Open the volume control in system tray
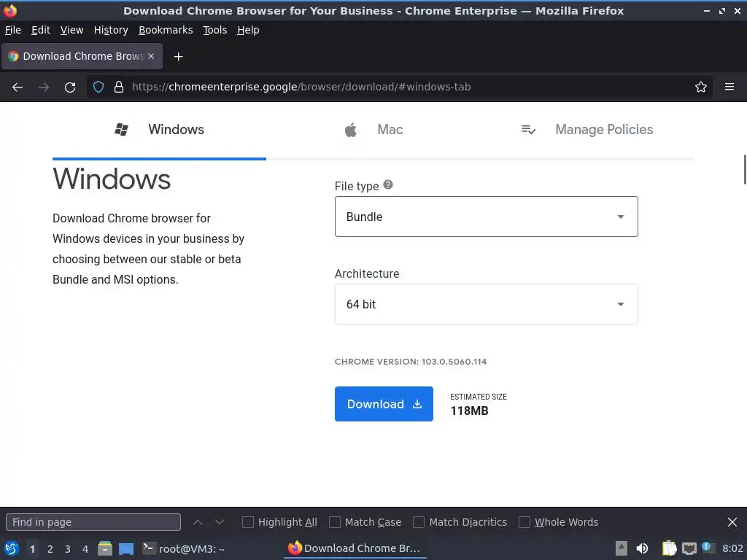 [642, 548]
